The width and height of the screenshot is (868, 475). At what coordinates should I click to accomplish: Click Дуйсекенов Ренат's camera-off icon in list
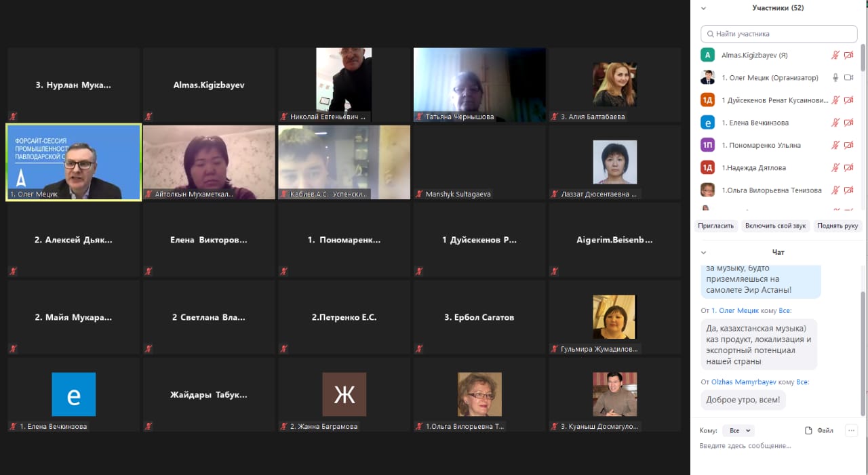click(848, 100)
